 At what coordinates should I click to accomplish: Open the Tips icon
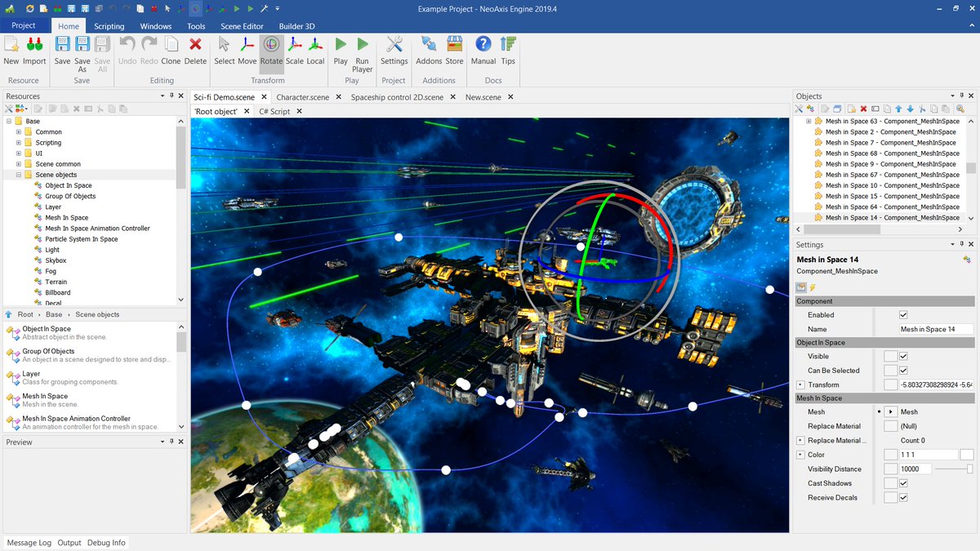(x=508, y=45)
